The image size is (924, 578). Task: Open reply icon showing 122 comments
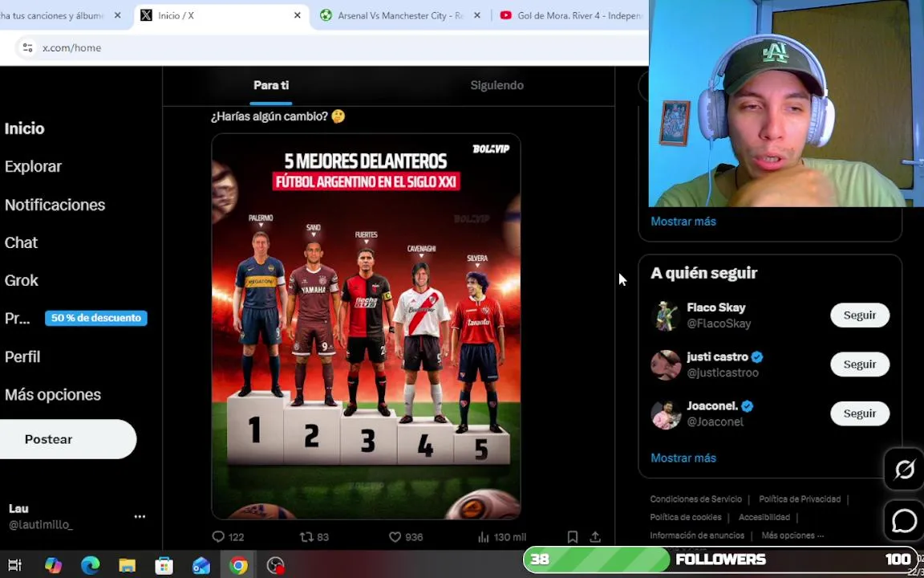click(x=219, y=537)
